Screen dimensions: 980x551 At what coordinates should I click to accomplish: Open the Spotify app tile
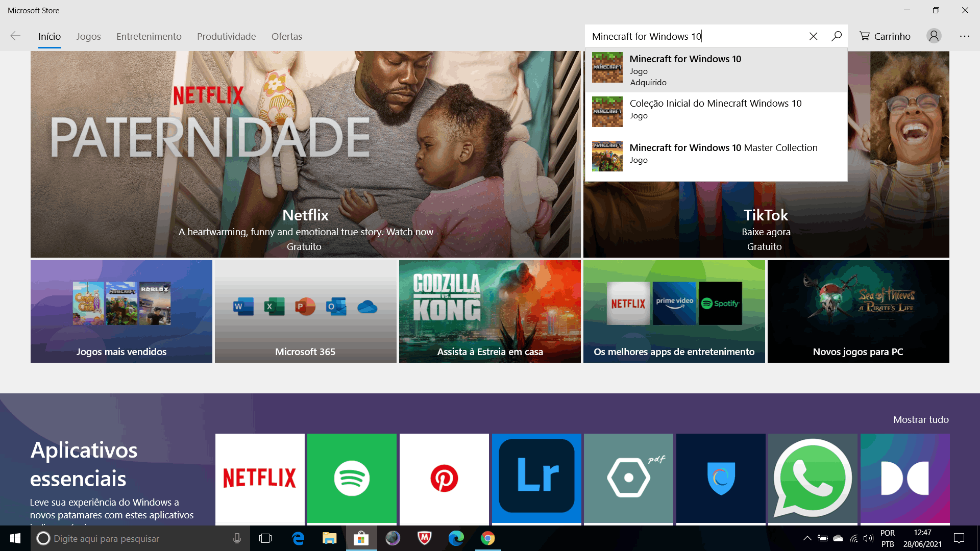pos(352,479)
